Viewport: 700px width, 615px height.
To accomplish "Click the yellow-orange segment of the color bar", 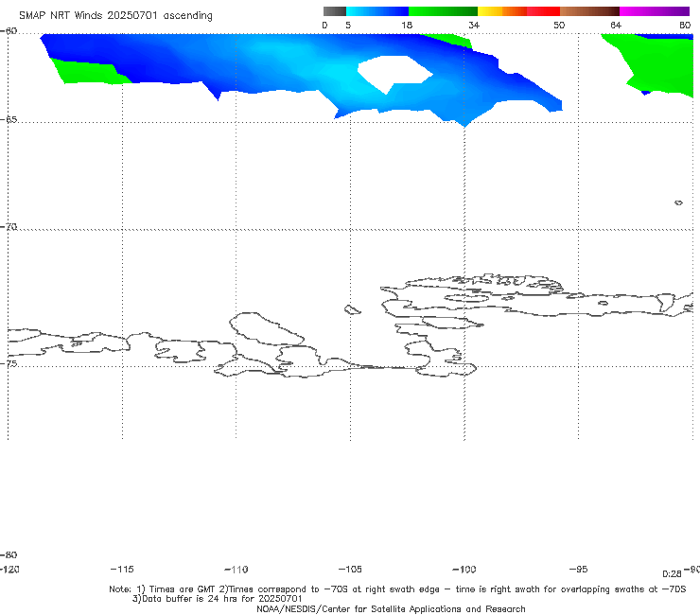I will (502, 11).
